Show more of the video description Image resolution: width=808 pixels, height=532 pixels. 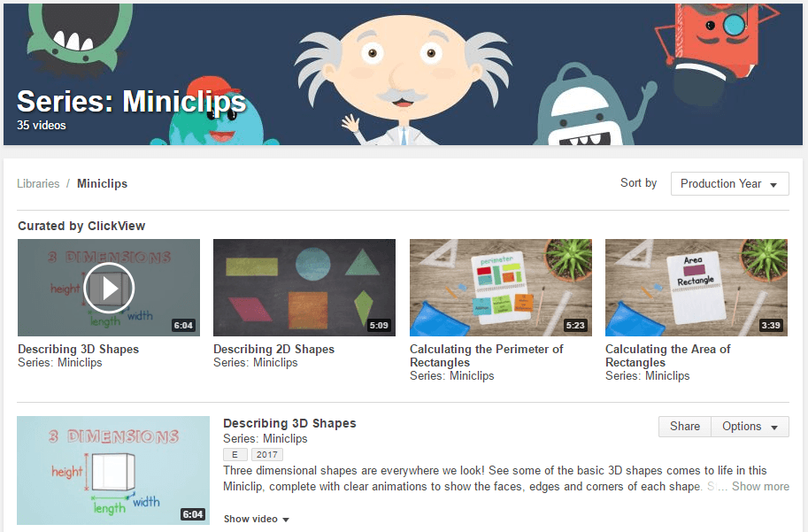[x=760, y=487]
